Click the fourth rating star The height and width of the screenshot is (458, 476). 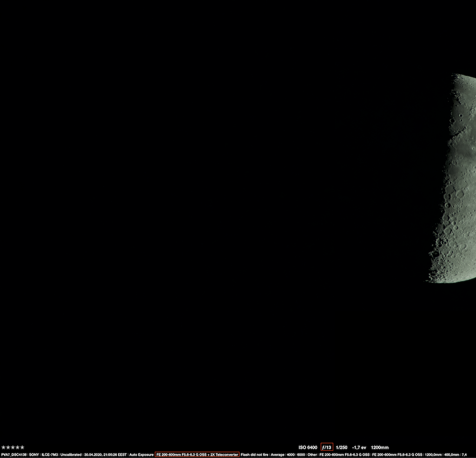pos(18,447)
